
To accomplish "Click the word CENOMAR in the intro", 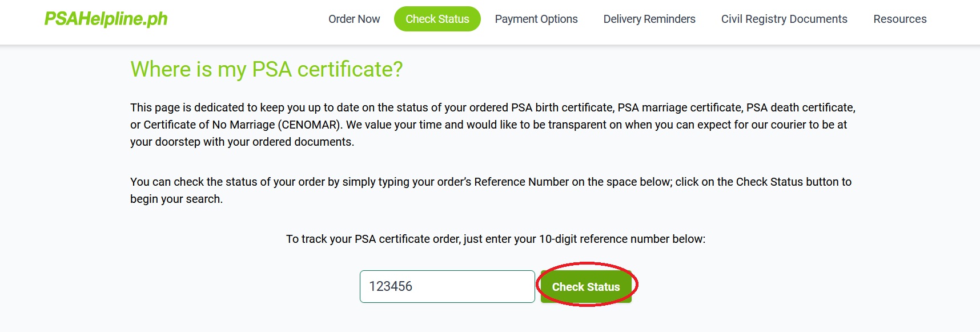I will 310,125.
